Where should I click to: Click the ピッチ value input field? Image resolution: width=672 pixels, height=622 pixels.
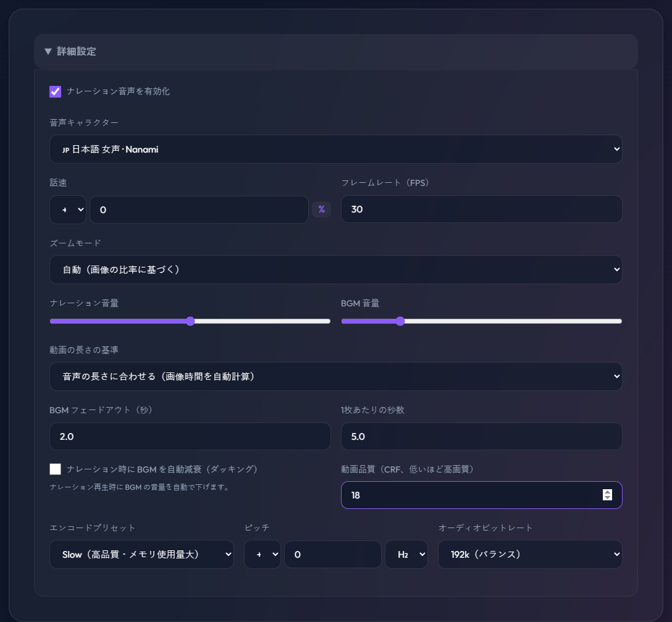[332, 554]
